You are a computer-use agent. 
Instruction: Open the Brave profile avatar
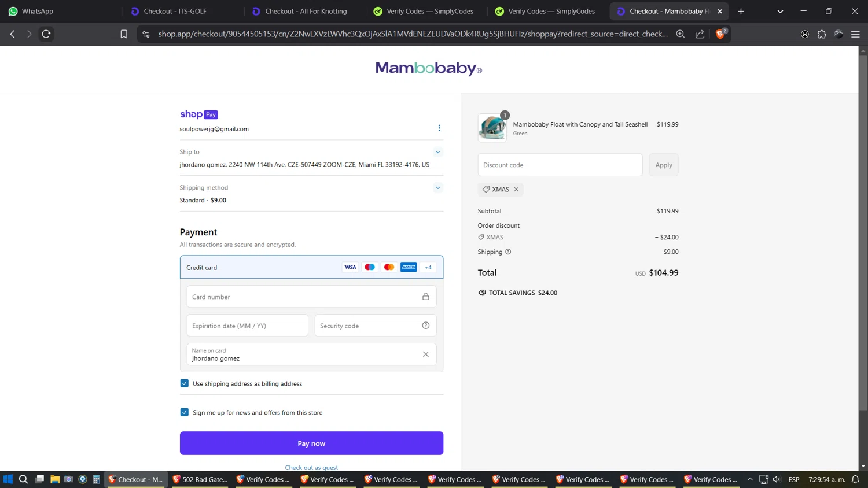click(x=838, y=34)
